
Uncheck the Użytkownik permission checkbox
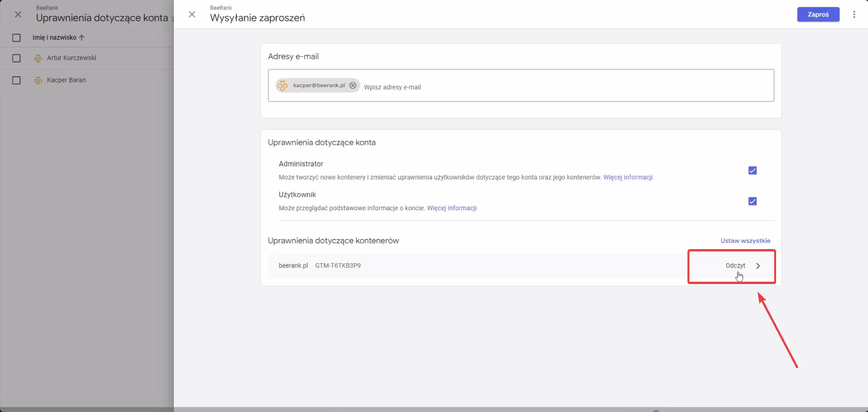[x=752, y=201]
